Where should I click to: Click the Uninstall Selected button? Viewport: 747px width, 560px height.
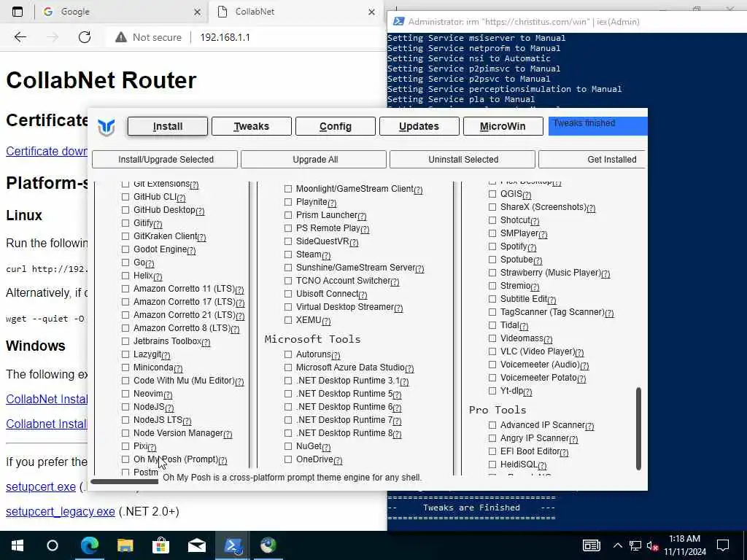(462, 160)
